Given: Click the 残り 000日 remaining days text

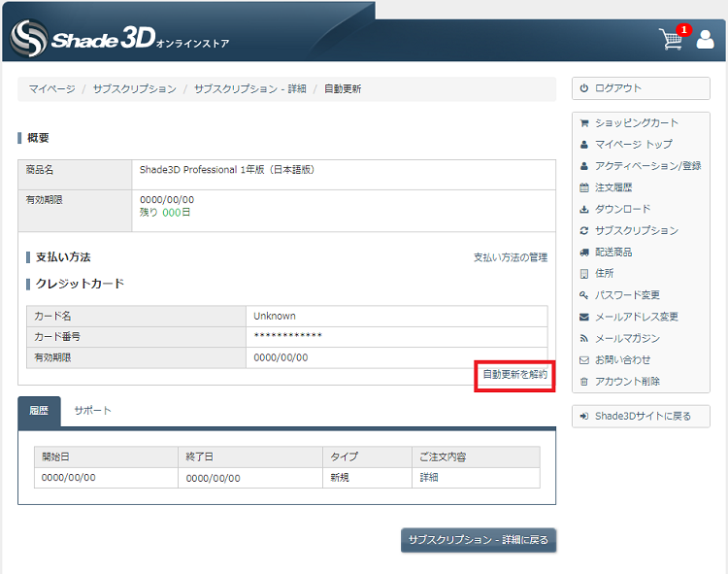Looking at the screenshot, I should pyautogui.click(x=165, y=213).
